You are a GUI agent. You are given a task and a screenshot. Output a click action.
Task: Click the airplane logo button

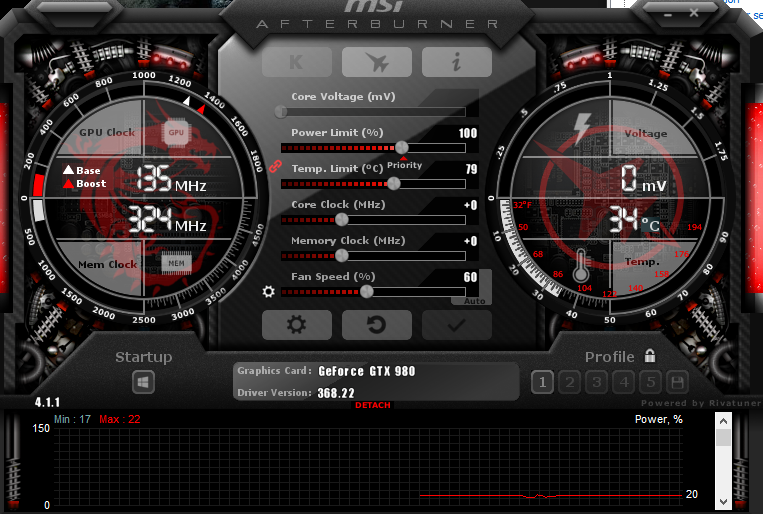(x=377, y=62)
